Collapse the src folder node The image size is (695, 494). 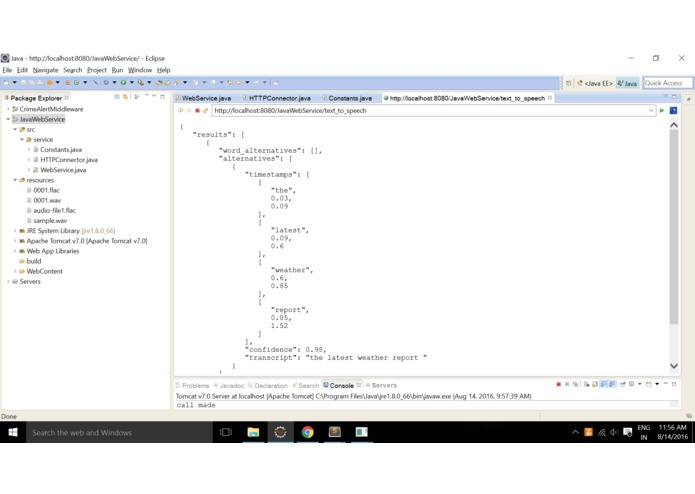[15, 129]
